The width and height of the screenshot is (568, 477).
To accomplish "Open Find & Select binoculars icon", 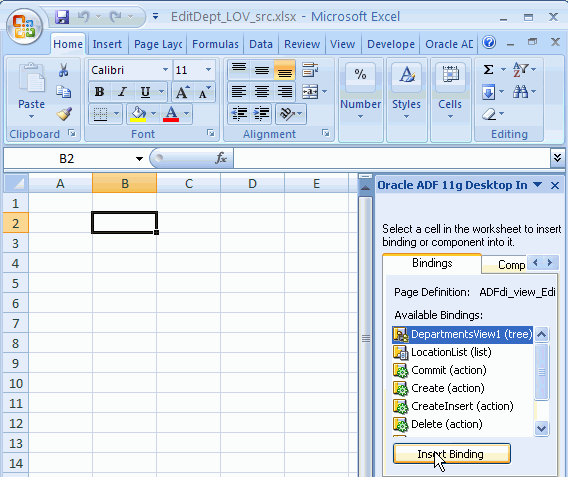I will point(521,92).
